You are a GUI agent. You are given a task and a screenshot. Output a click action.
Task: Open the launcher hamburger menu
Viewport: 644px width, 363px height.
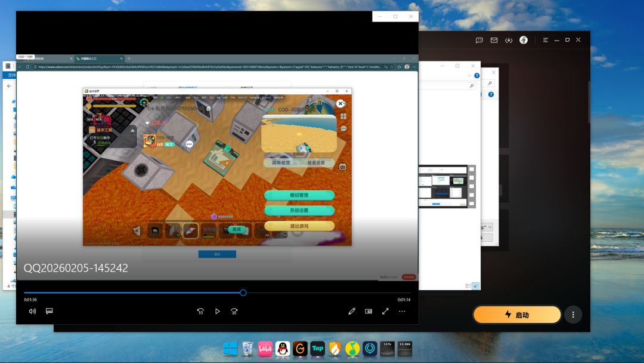[x=546, y=40]
